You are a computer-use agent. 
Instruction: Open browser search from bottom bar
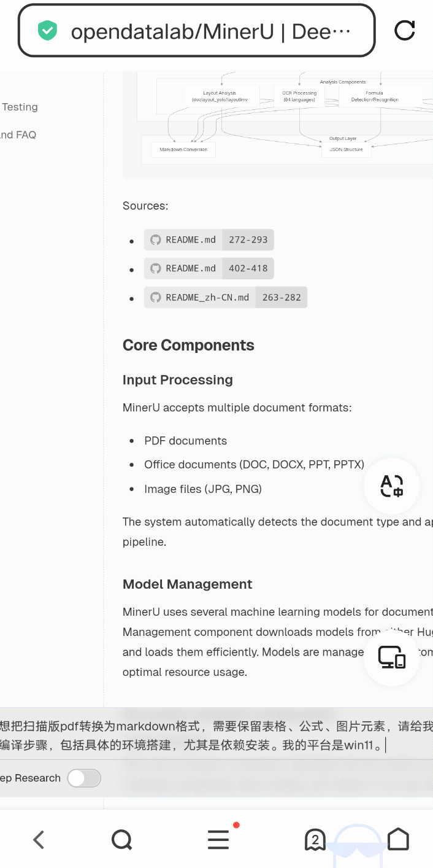[x=122, y=839]
